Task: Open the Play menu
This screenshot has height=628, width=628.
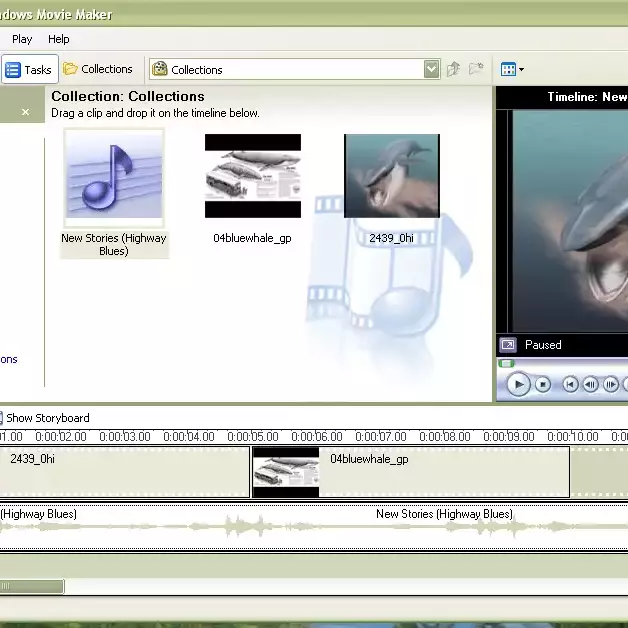Action: tap(22, 39)
